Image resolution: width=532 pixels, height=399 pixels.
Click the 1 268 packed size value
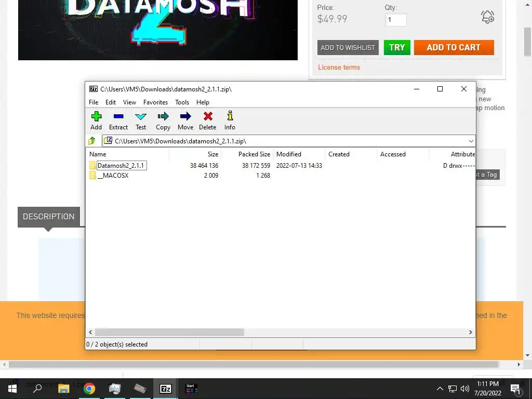click(263, 176)
